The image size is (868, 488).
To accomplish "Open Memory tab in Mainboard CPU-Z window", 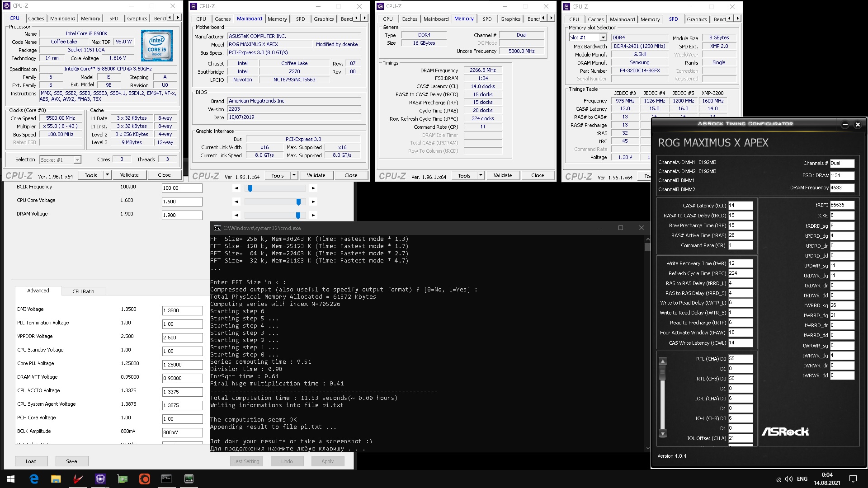I will [277, 19].
